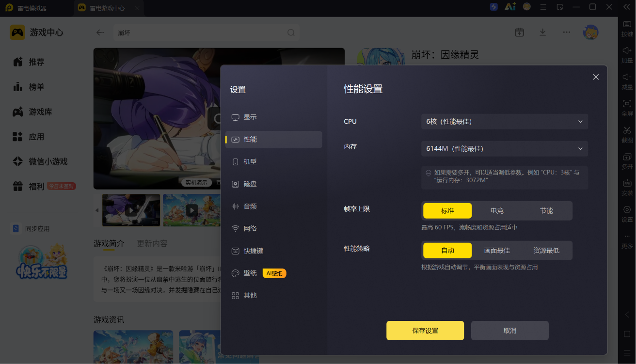Click the Android recents menu button
Screen dimensions: 636x364
pos(627,352)
